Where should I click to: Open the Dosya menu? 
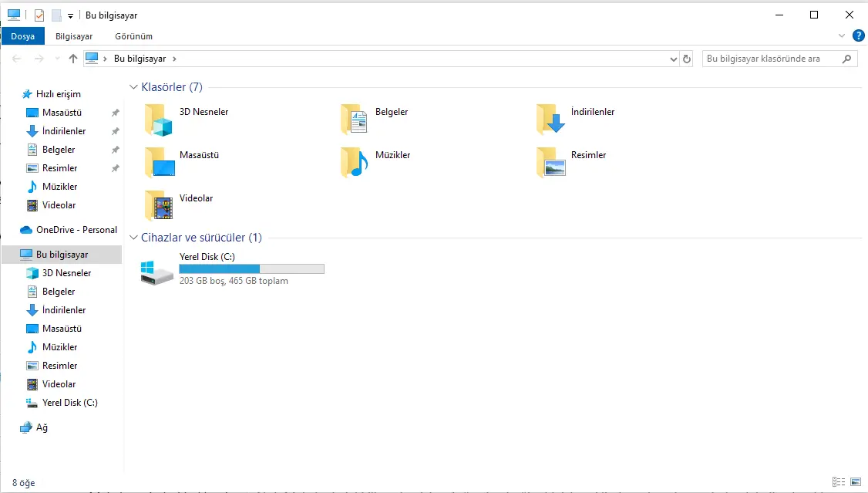[x=22, y=36]
